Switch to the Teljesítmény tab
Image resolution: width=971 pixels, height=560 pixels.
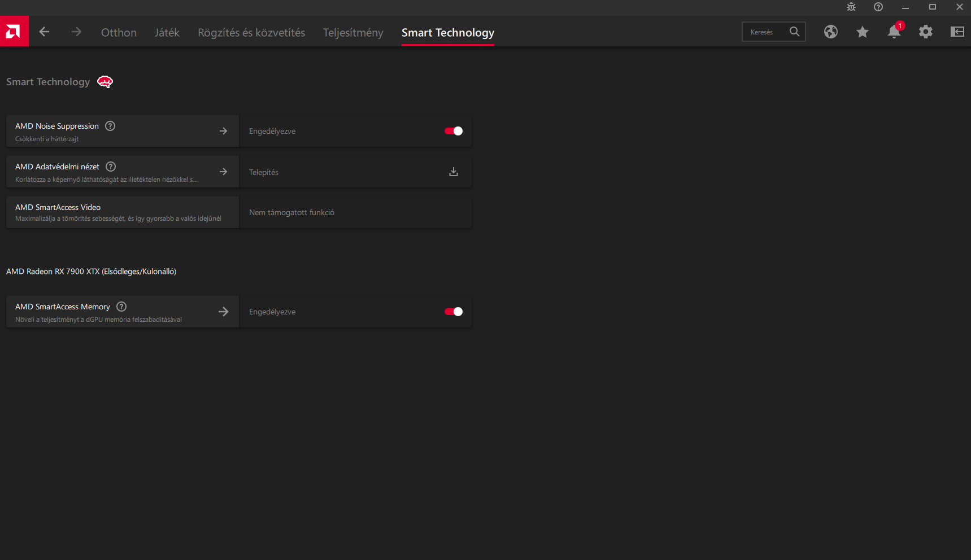pyautogui.click(x=353, y=33)
